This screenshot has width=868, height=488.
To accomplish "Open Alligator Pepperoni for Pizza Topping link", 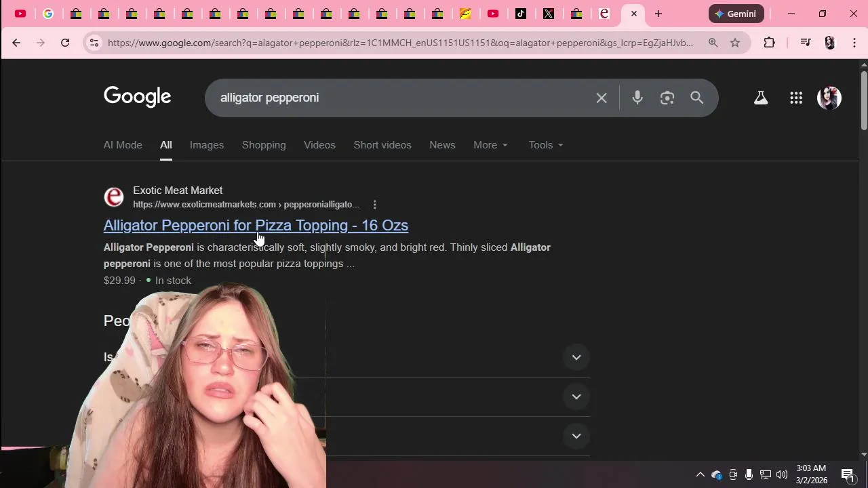I will pos(256,225).
